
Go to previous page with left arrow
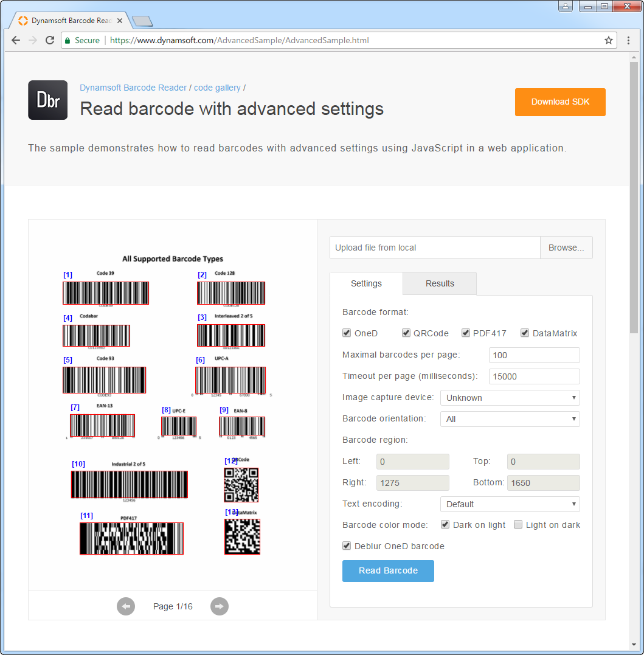pyautogui.click(x=126, y=606)
